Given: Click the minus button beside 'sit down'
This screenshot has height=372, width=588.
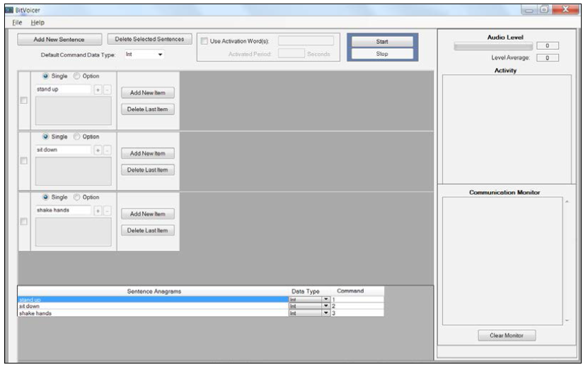Looking at the screenshot, I should [108, 150].
